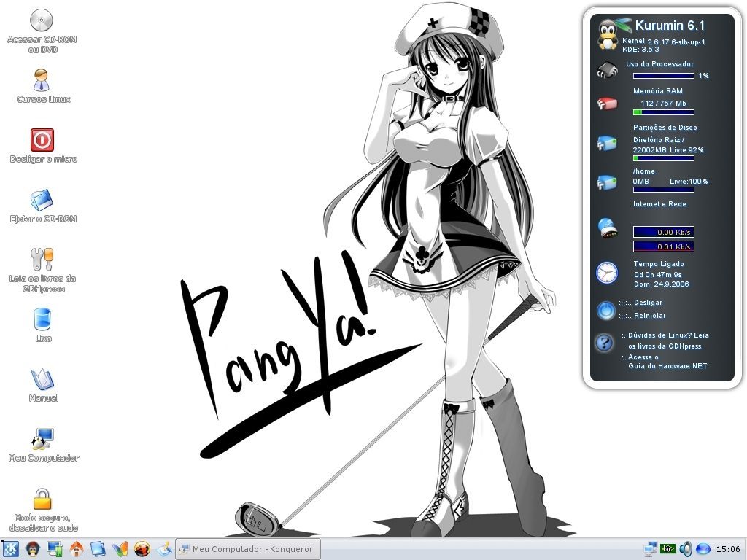Screen dimensions: 747x560
Task: Click the Internet e Rede globe icon
Action: click(x=608, y=228)
